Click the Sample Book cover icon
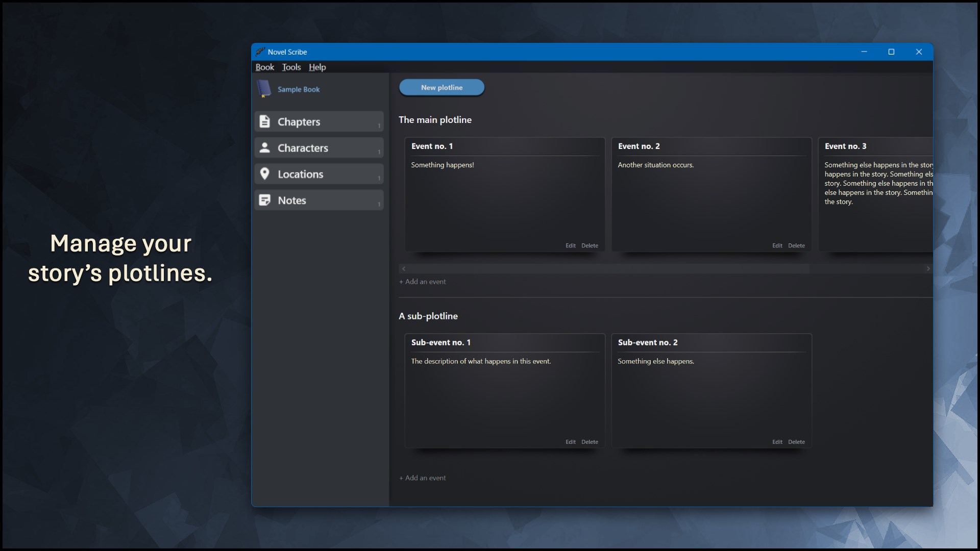This screenshot has width=980, height=551. point(264,89)
